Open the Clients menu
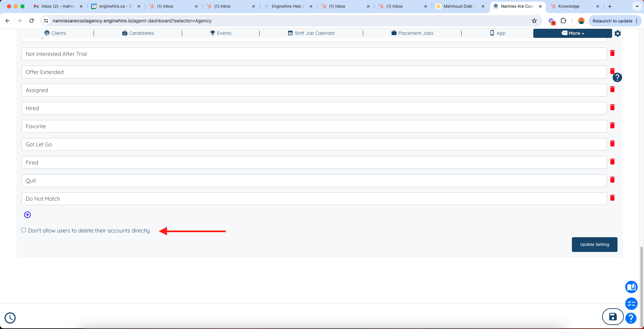Viewport: 644px width, 329px height. pos(55,33)
